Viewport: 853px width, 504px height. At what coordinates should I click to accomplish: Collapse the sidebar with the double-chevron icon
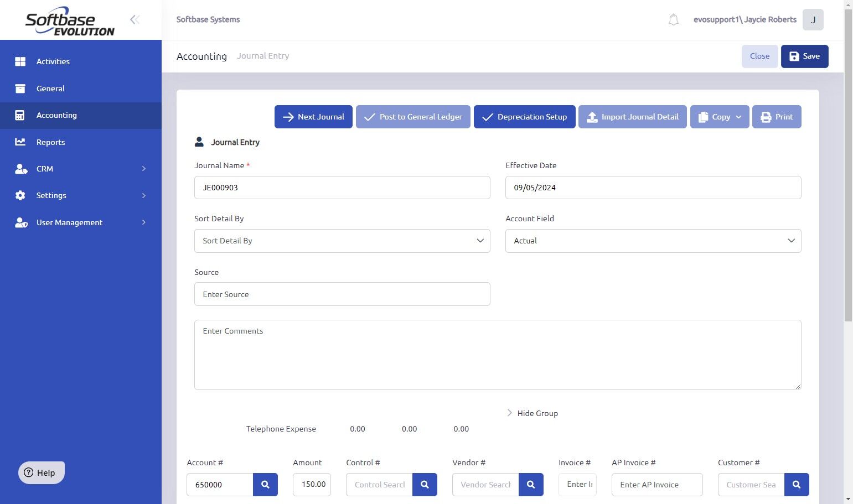click(135, 20)
